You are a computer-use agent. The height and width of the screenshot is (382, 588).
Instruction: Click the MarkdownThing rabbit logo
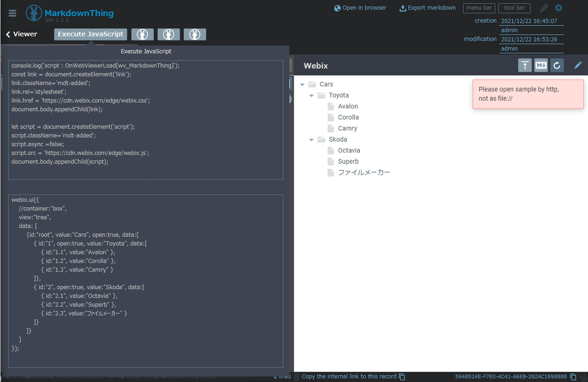point(34,13)
